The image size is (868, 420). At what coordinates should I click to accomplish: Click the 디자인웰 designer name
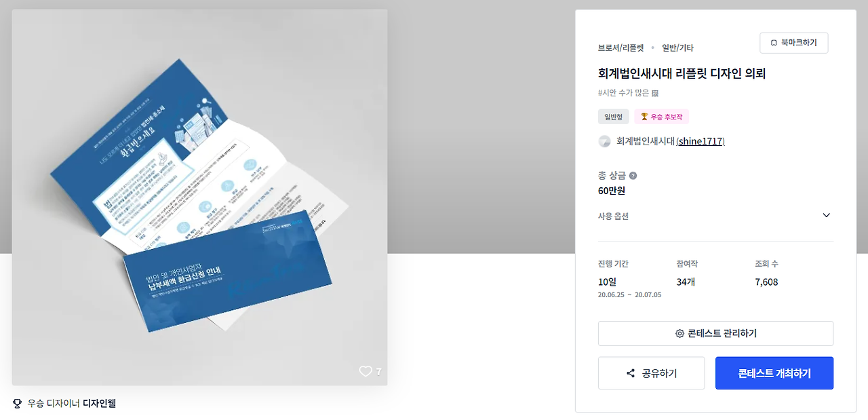[x=99, y=404]
